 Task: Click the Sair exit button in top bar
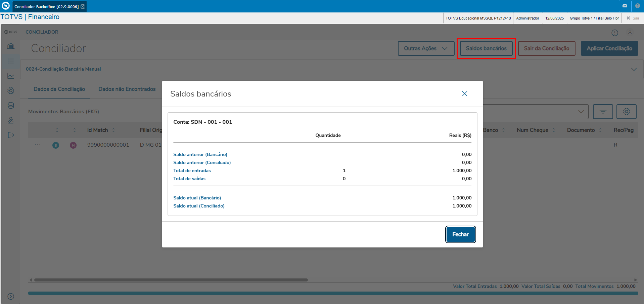click(633, 18)
